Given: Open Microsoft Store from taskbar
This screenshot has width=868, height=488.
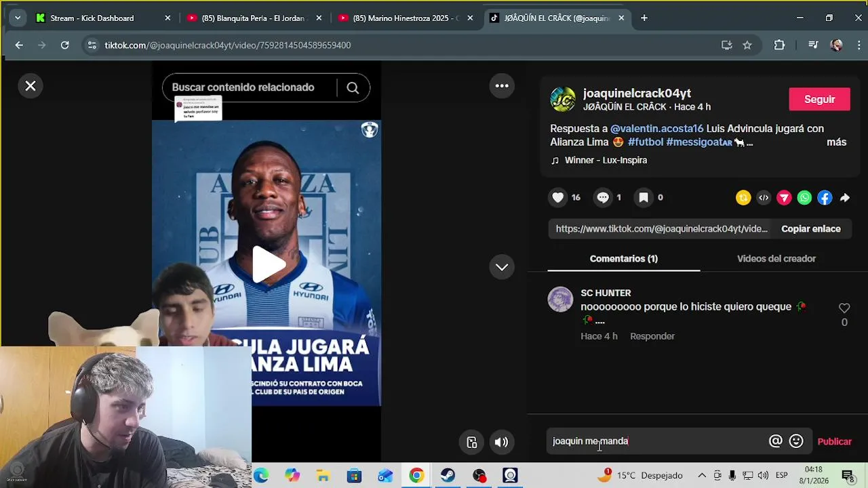Looking at the screenshot, I should click(354, 476).
